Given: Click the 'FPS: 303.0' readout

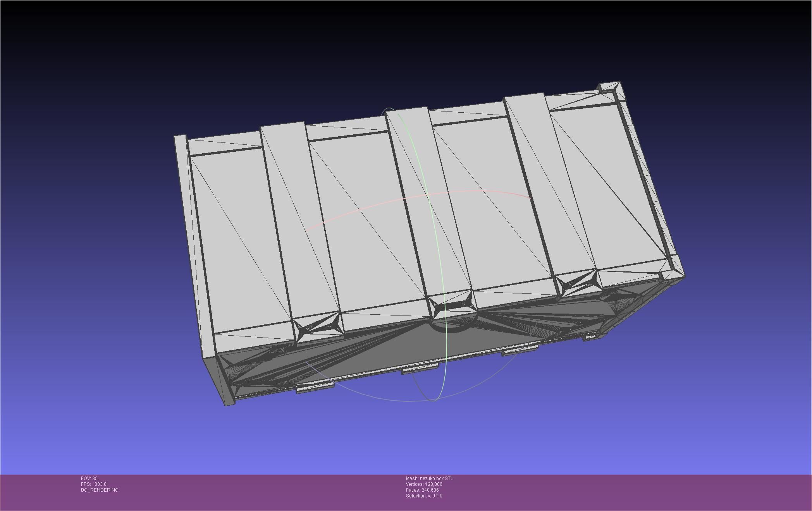Looking at the screenshot, I should pos(94,484).
